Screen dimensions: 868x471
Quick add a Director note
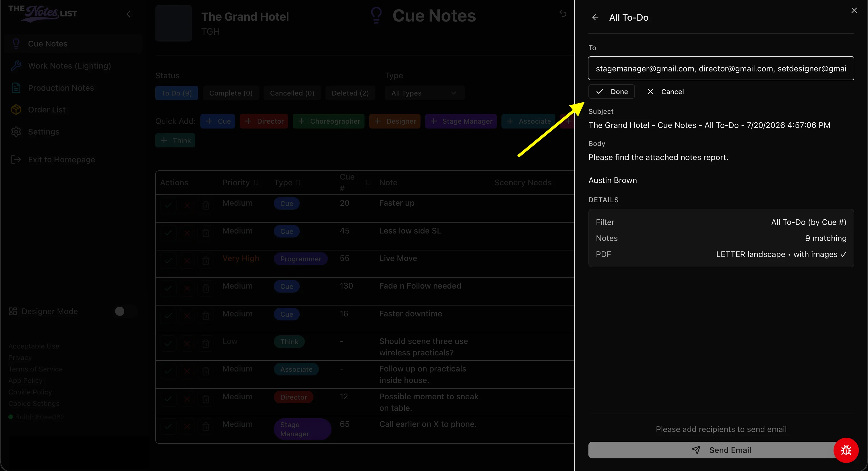point(264,121)
